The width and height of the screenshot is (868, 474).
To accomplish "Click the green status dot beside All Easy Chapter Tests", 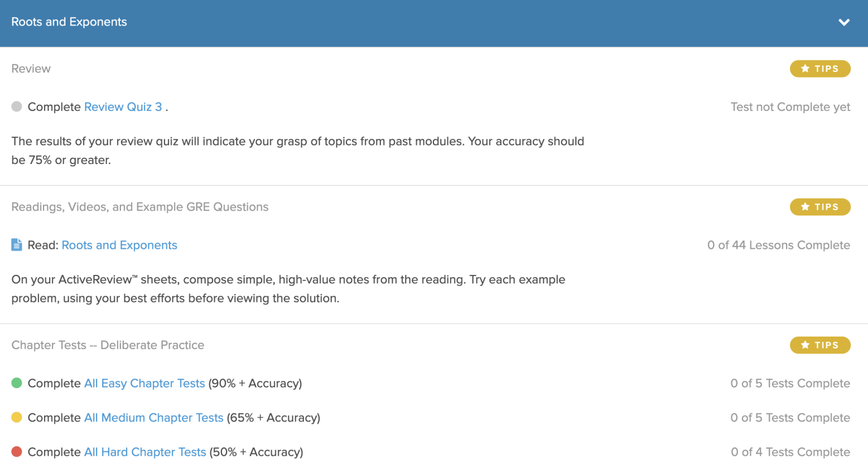I will click(x=16, y=383).
